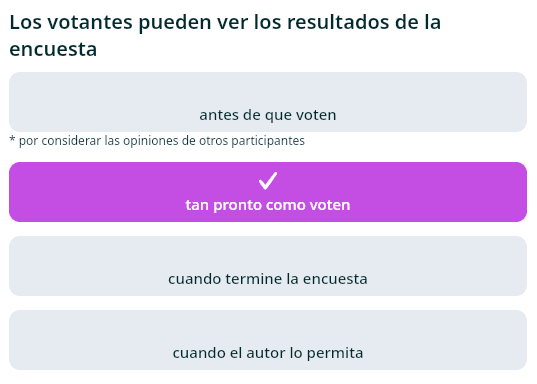Click the 'tan pronto como voten' bold label
Viewport: 537px width, 384px height.
coord(268,205)
